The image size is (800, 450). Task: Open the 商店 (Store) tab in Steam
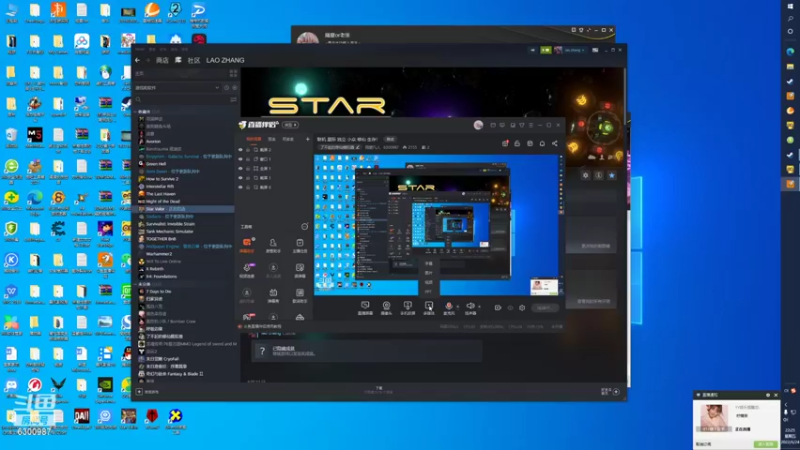pyautogui.click(x=162, y=60)
